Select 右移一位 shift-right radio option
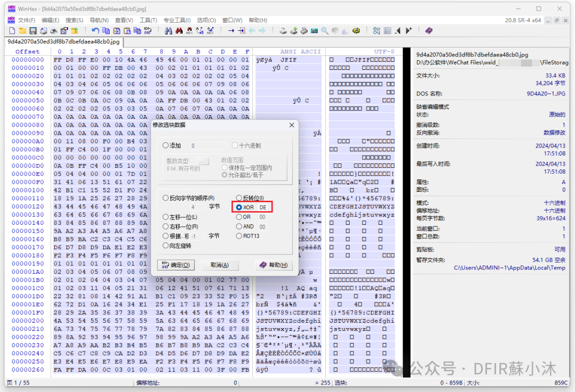 166,226
